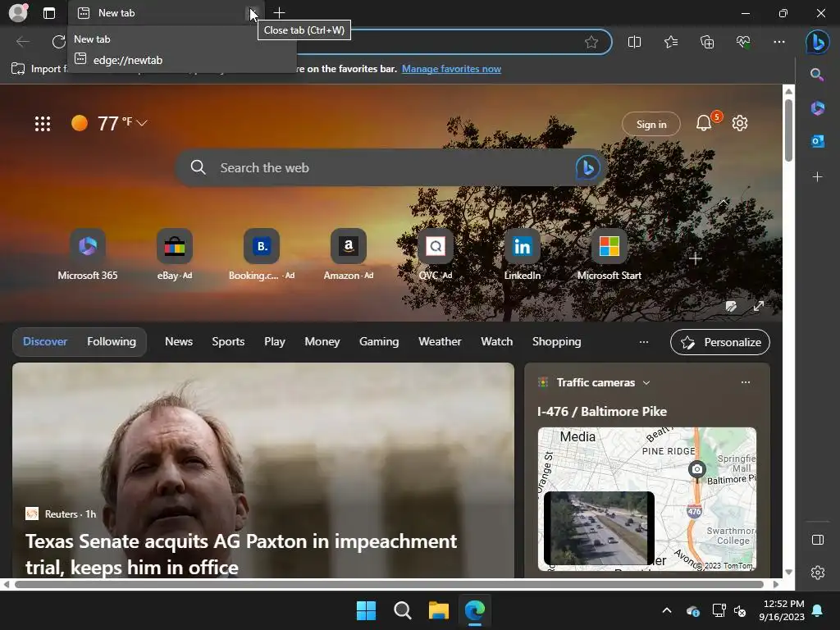Open the taskbar clock and date
Viewport: 840px width, 630px height.
(782, 610)
